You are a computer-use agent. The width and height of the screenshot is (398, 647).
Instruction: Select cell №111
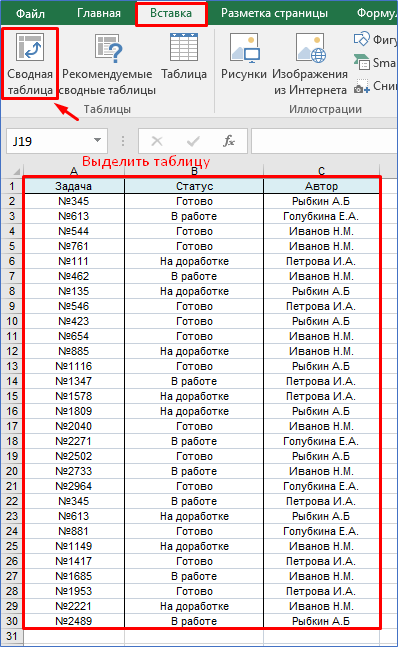point(74,261)
